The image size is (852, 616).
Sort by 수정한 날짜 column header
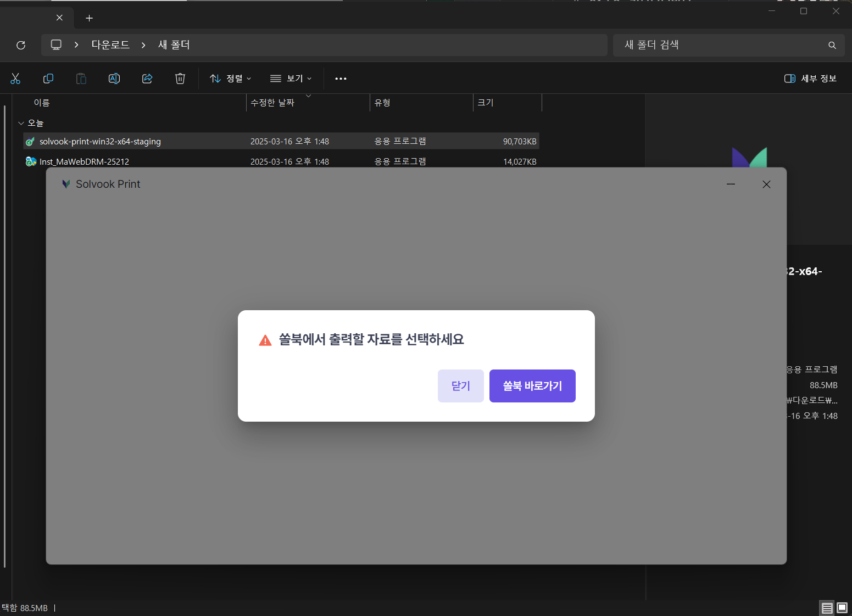(272, 103)
